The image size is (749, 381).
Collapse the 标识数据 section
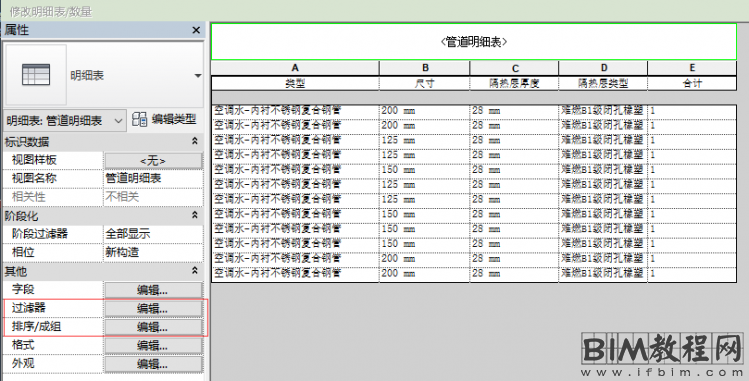(194, 141)
